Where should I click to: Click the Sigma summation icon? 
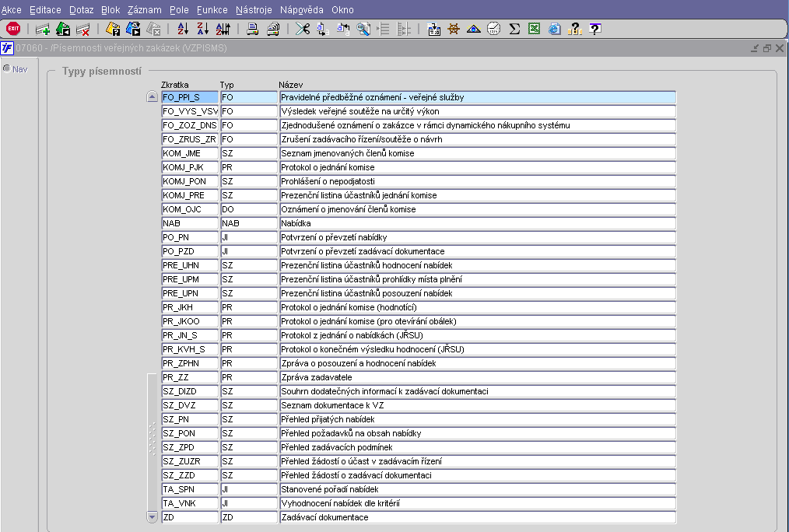click(514, 29)
